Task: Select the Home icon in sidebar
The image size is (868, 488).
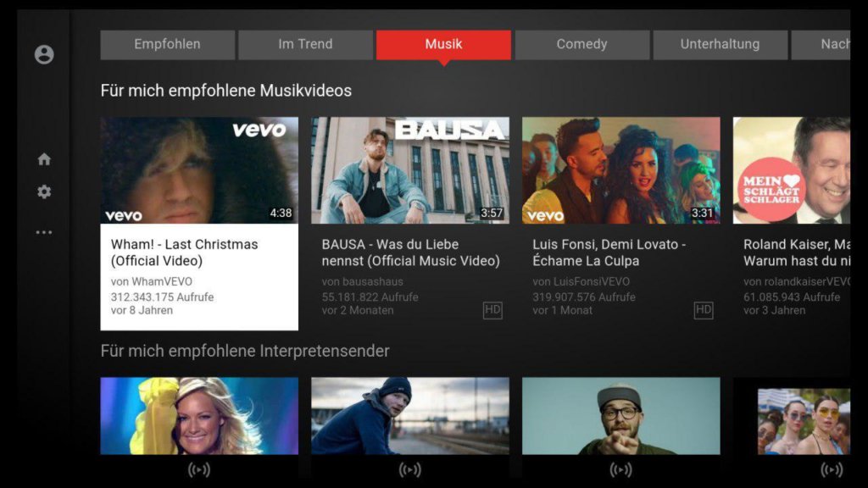Action: [x=43, y=158]
